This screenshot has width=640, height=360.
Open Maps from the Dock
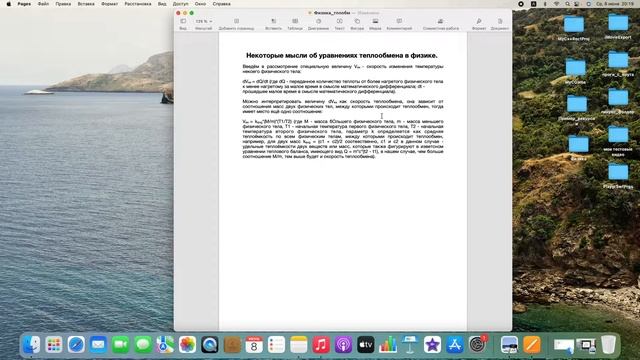165,345
